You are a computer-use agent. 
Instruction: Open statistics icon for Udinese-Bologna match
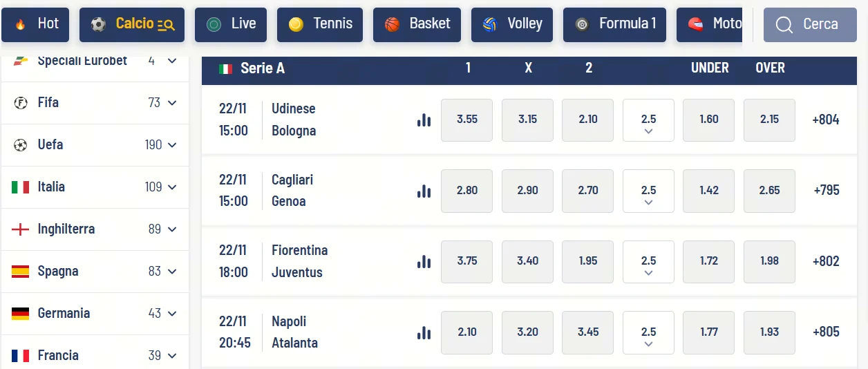pyautogui.click(x=424, y=120)
